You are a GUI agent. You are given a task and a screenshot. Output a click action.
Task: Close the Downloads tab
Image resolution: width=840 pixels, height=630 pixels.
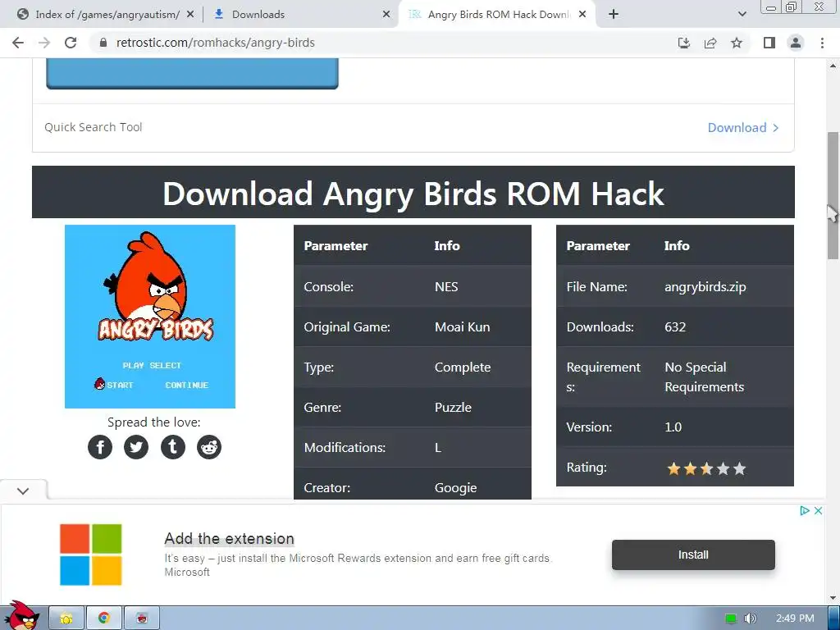[386, 15]
